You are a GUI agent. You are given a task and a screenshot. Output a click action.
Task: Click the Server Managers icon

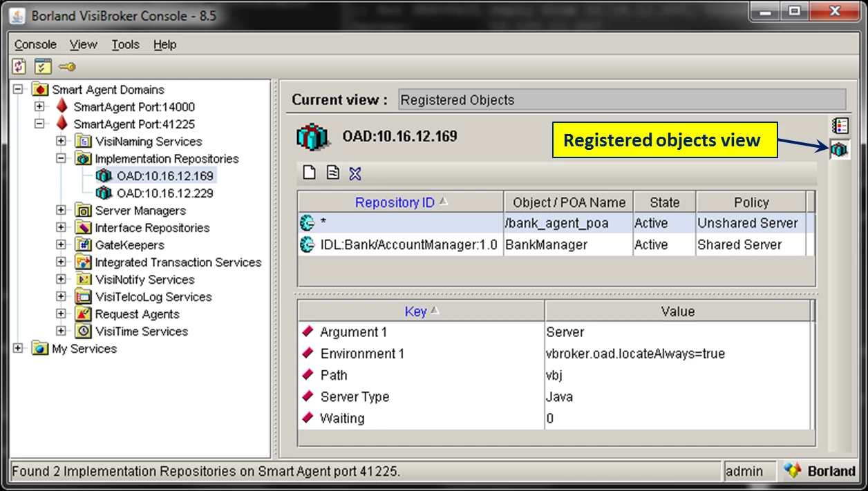pyautogui.click(x=84, y=210)
